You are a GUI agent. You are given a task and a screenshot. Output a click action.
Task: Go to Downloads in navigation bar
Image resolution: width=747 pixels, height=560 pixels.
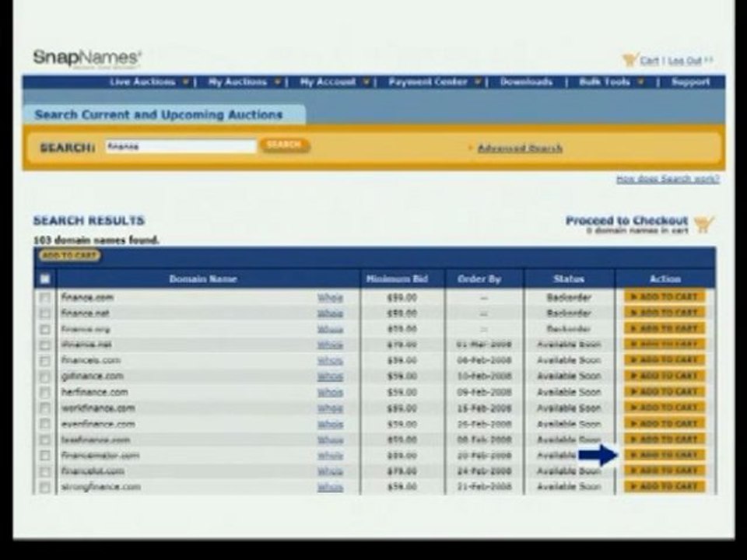527,82
